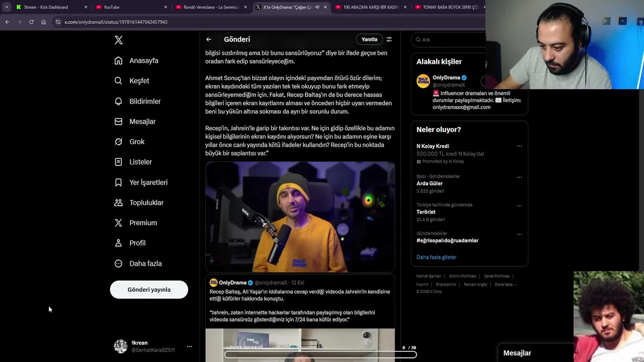Close the YouTube tab
The height and width of the screenshot is (362, 644).
166,7
